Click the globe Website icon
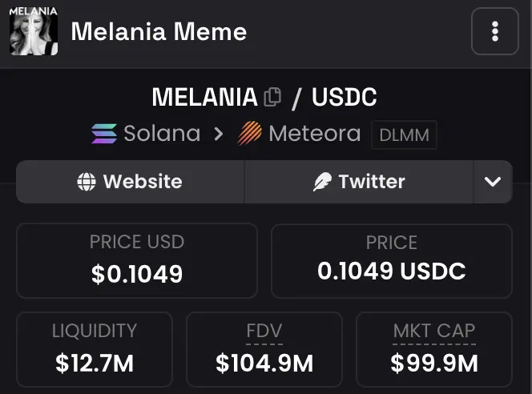532x394 pixels. click(87, 182)
